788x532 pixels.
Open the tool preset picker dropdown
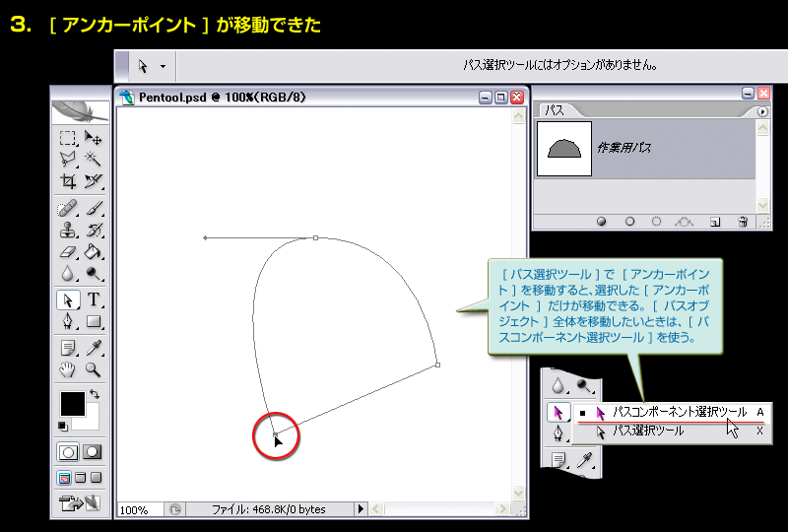152,67
